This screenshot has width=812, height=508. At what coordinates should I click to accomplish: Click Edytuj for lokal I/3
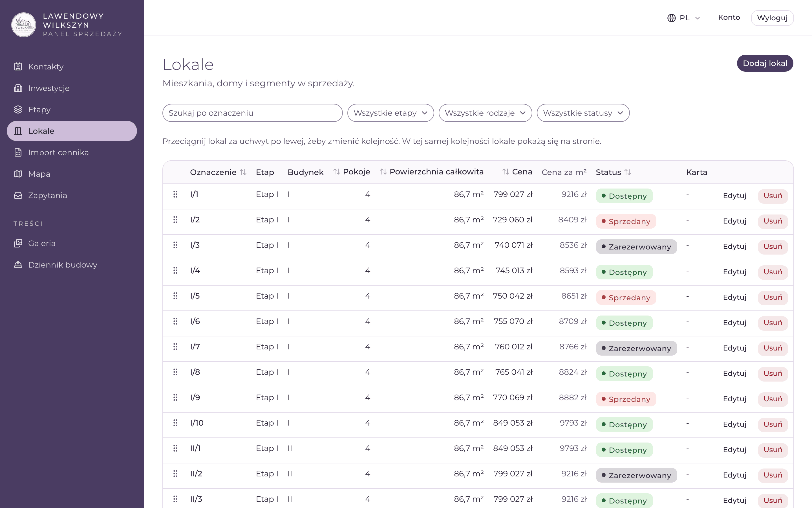(x=734, y=247)
